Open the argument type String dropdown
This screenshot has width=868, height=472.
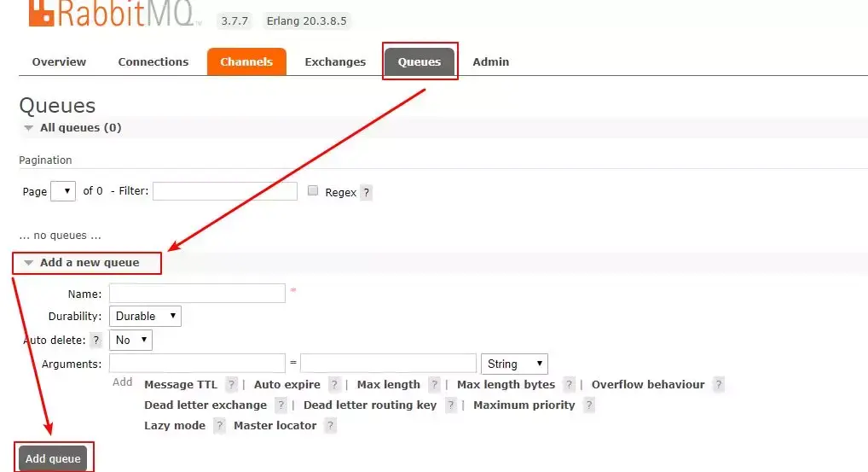pos(514,364)
